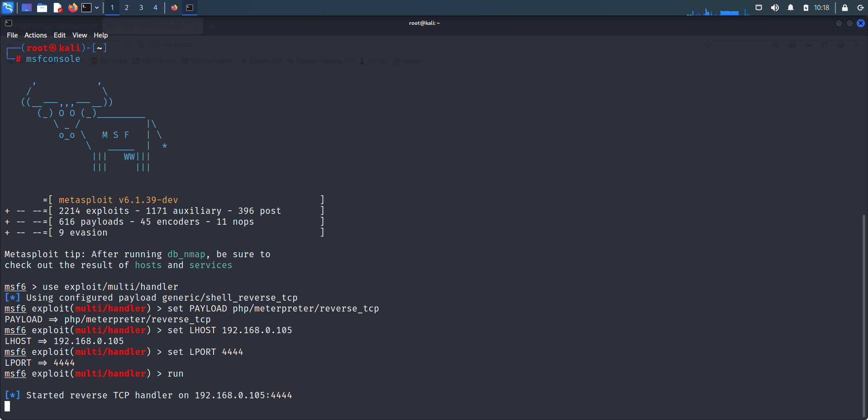Select the terminal window button in the taskbar
The height and width of the screenshot is (420, 868).
coord(190,8)
